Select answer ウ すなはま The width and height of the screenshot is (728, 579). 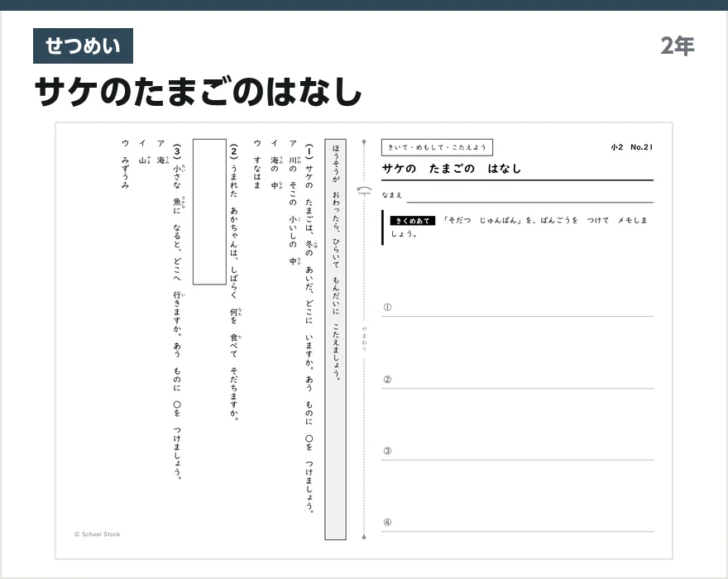(x=257, y=165)
